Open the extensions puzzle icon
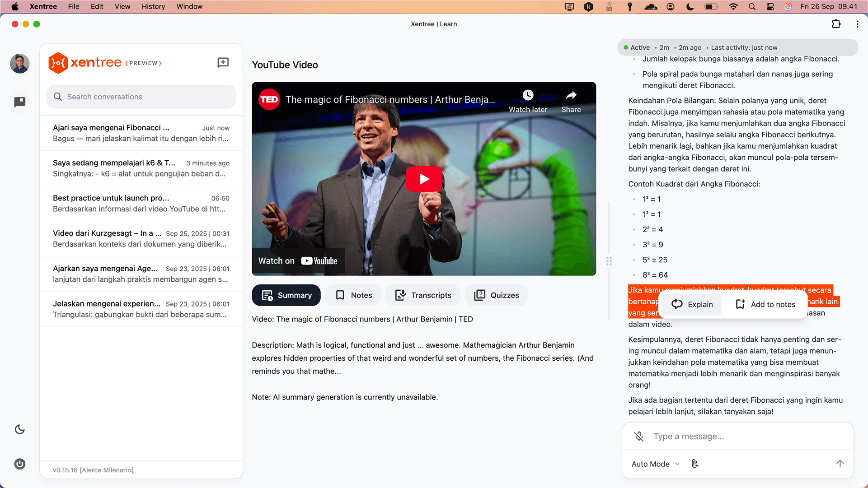Screen dimensions: 868x488 tap(836, 24)
